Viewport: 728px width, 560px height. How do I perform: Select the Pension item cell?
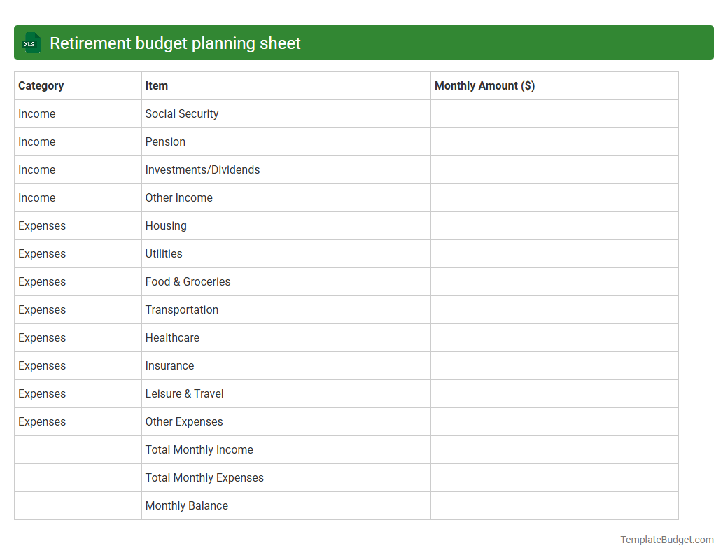165,141
